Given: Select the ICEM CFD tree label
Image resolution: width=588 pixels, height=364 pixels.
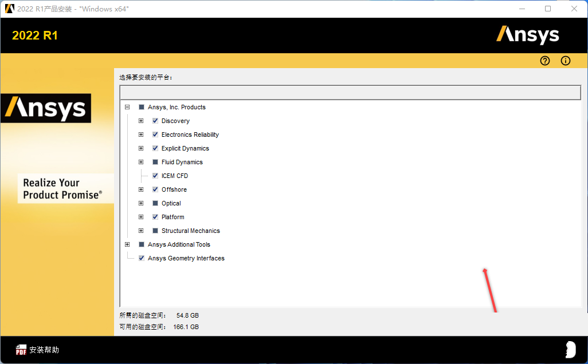Looking at the screenshot, I should [175, 176].
